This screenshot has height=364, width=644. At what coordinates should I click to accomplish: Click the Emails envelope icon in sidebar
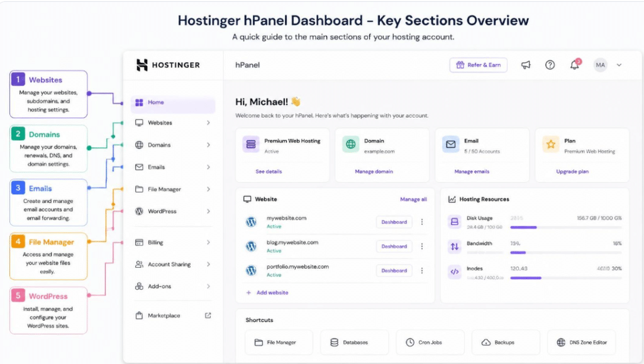pyautogui.click(x=139, y=167)
